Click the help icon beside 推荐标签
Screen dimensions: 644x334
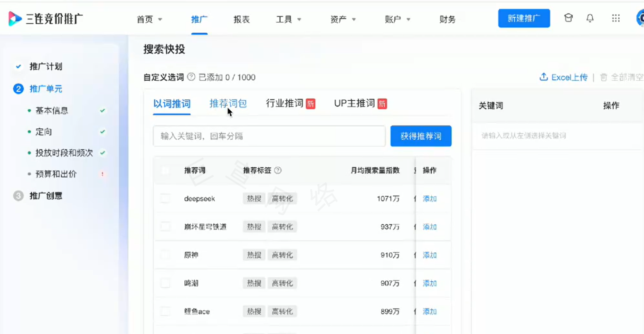tap(278, 170)
